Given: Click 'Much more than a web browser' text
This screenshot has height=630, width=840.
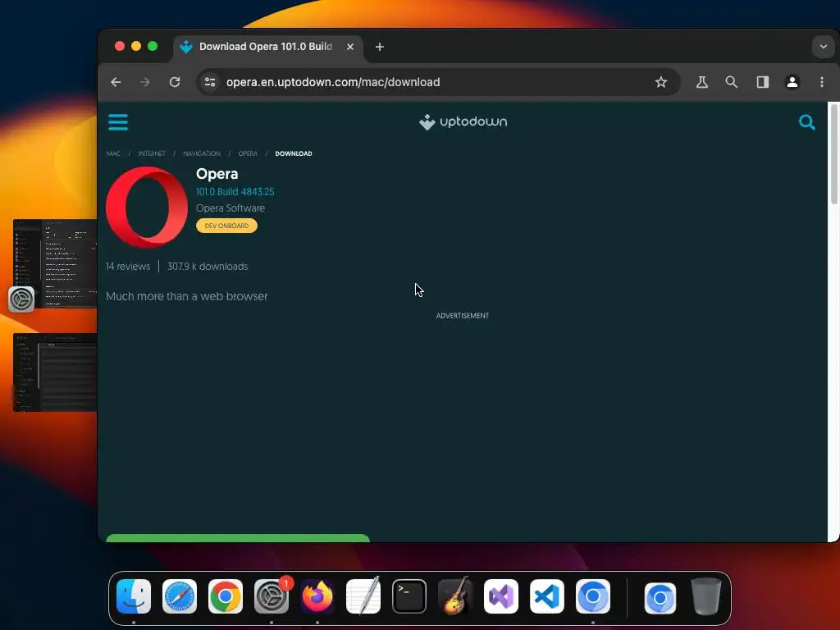Looking at the screenshot, I should 186,296.
